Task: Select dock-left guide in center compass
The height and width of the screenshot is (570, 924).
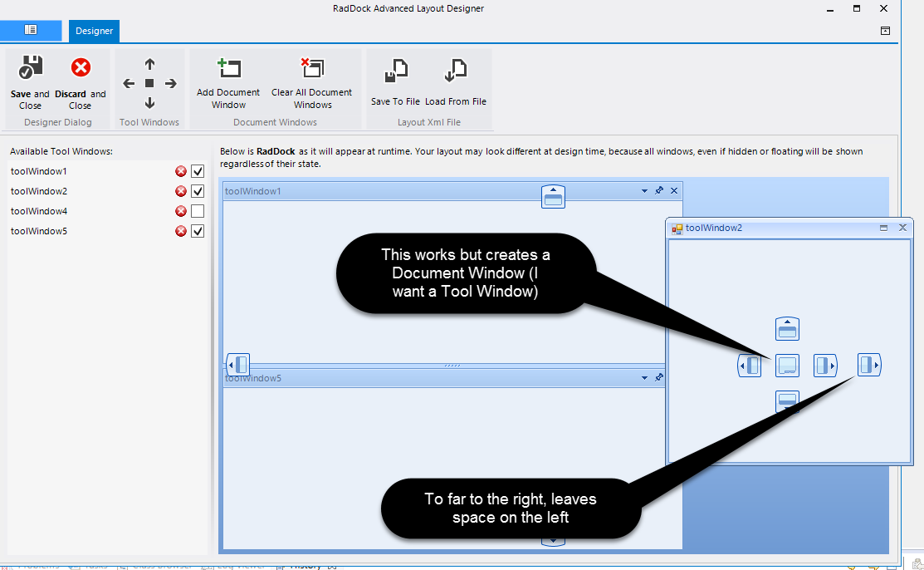Action: click(x=750, y=366)
